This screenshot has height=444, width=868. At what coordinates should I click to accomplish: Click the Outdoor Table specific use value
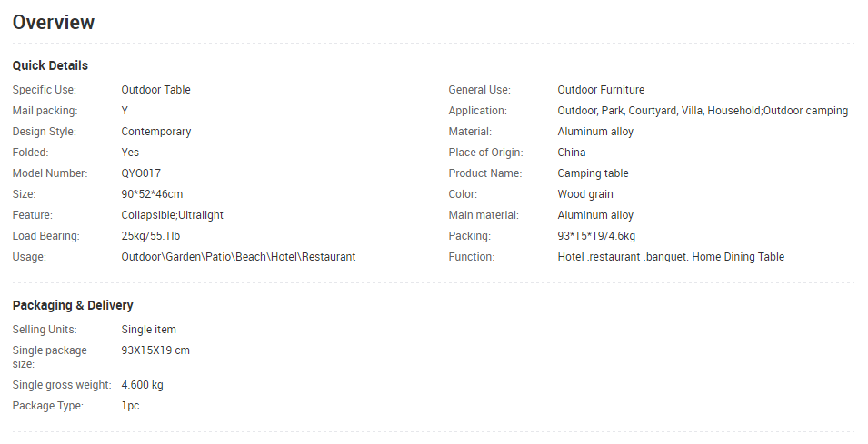coord(155,90)
